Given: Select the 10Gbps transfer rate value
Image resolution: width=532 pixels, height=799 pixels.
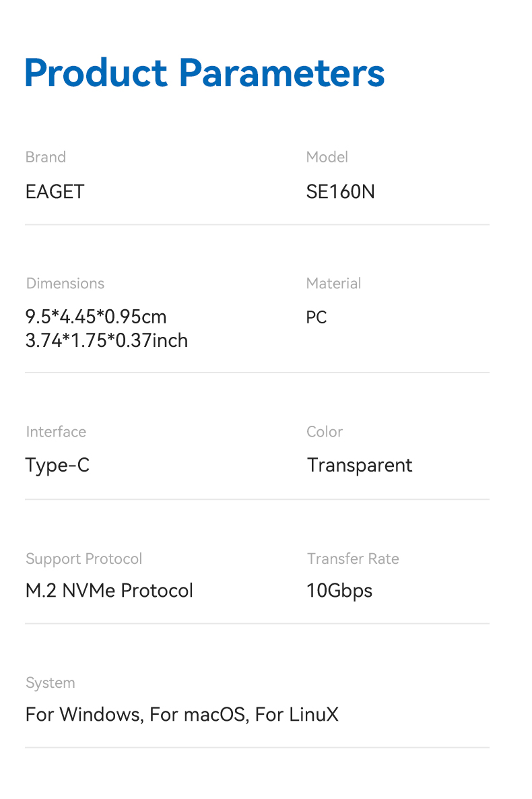Looking at the screenshot, I should point(339,591).
